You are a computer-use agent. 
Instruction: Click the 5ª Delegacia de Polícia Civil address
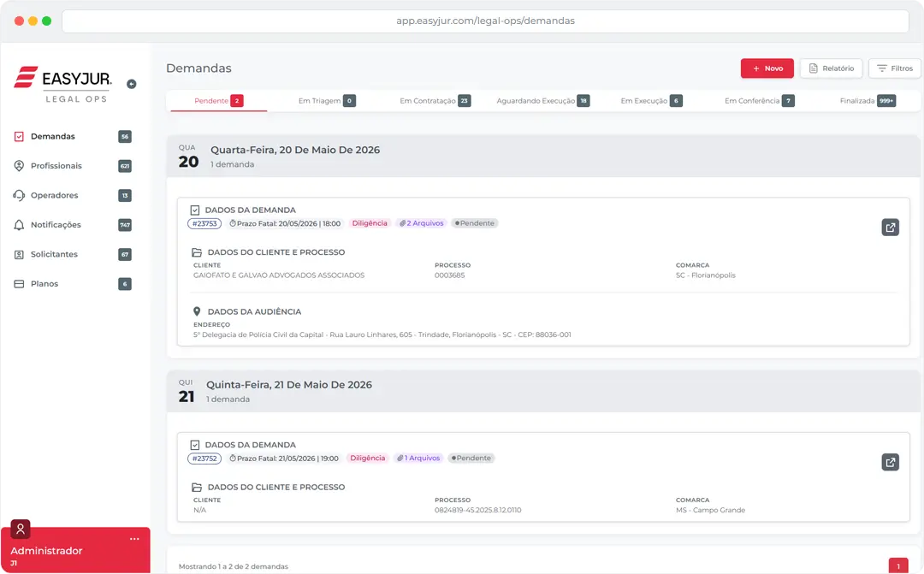click(x=382, y=334)
